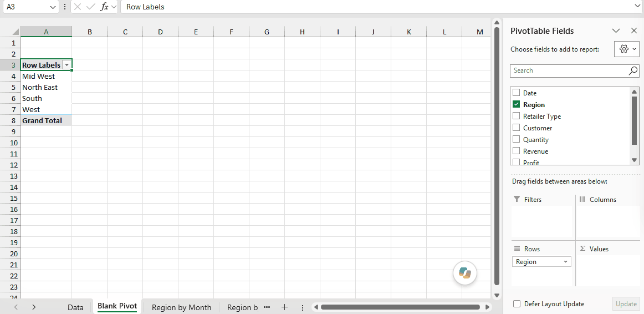
Task: Go to the next sheet tab arrow
Action: click(34, 307)
